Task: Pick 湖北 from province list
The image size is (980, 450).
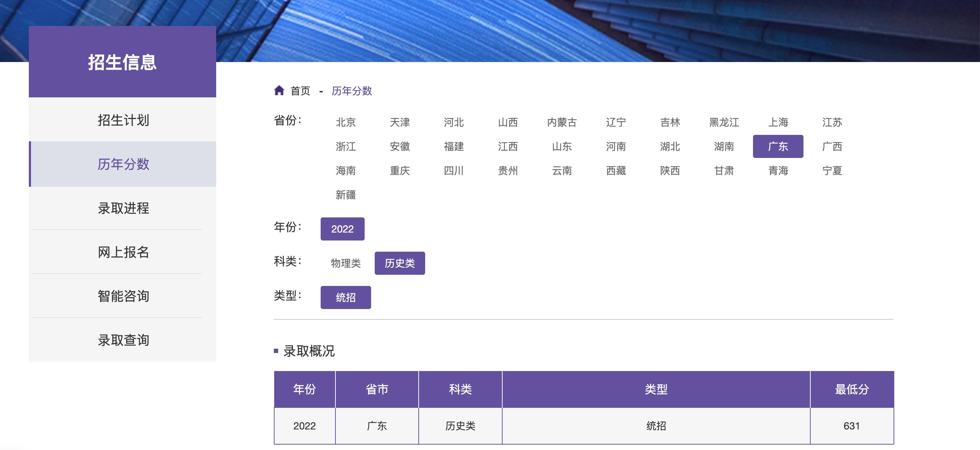Action: 670,146
